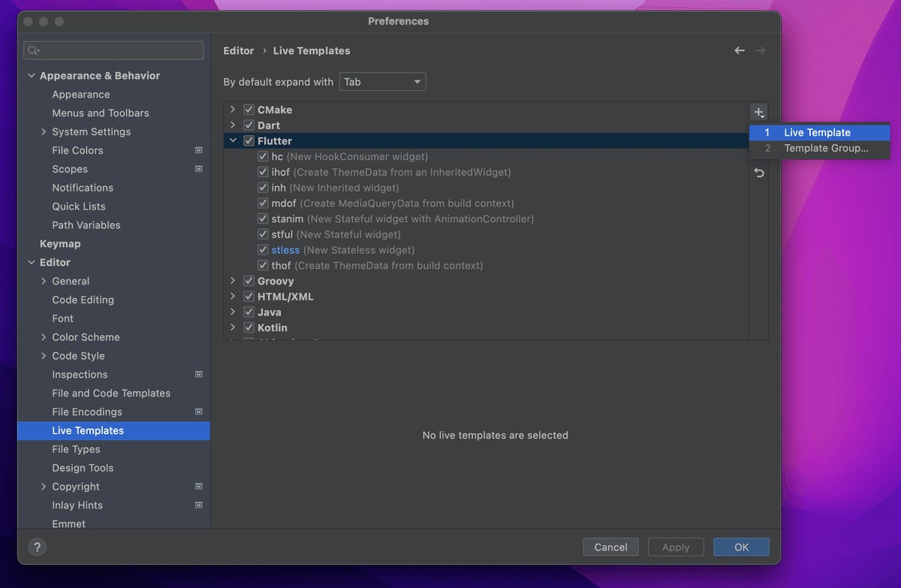Image resolution: width=901 pixels, height=588 pixels.
Task: Expand the HTML/XML template group
Action: [233, 297]
